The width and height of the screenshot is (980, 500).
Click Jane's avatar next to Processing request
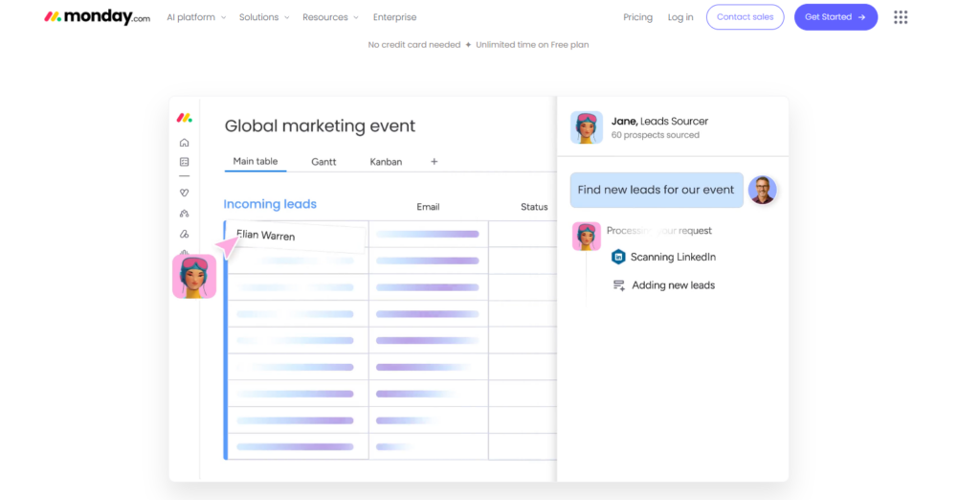point(587,237)
